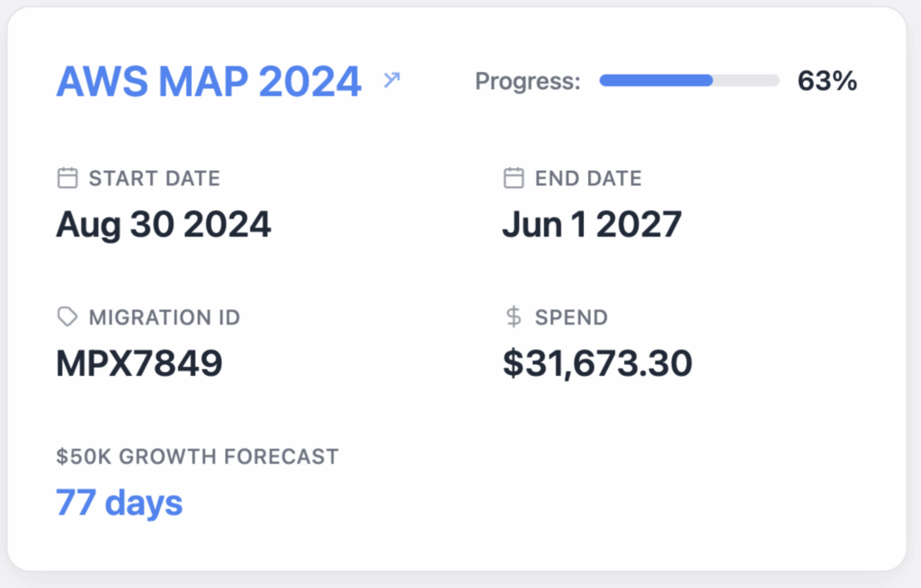This screenshot has width=921, height=588.
Task: Click the Start Date calendar icon
Action: [67, 178]
